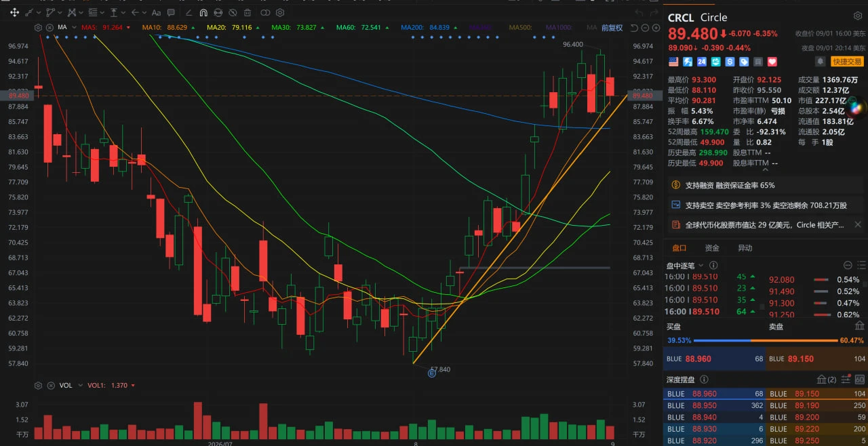Click the MA10 88.629 label

pyautogui.click(x=165, y=27)
